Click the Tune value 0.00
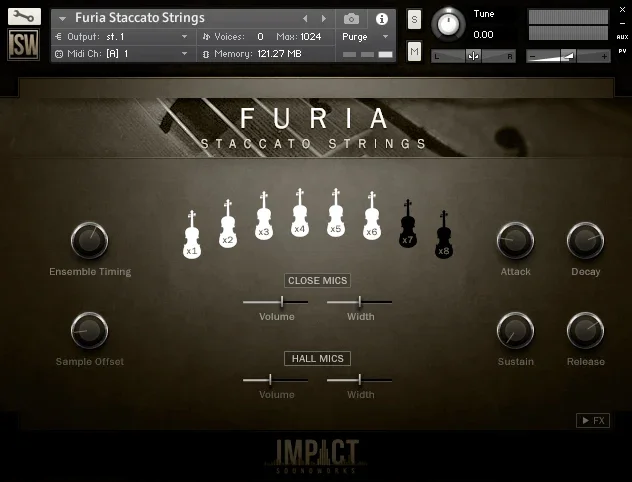This screenshot has height=482, width=632. [483, 35]
